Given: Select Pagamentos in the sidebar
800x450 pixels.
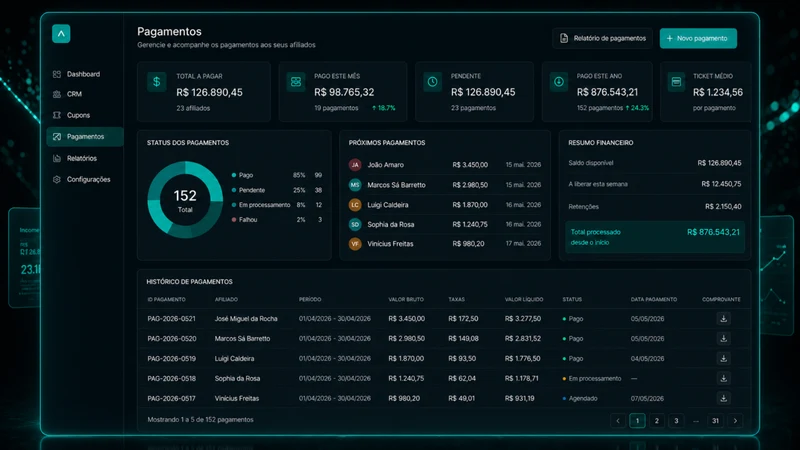Looking at the screenshot, I should 85,137.
